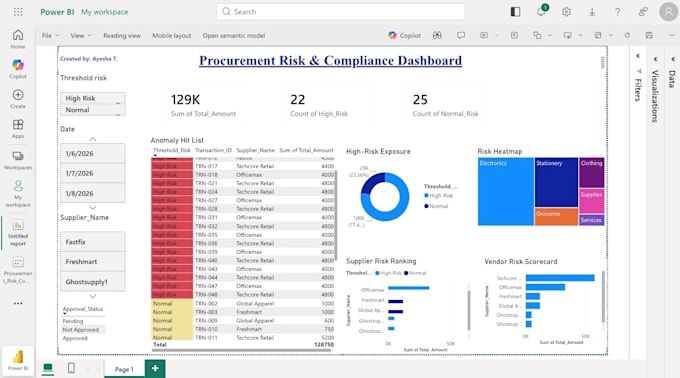This screenshot has height=378, width=680.
Task: Click the Procurement Risk & Compliance Dashboard title
Action: (x=330, y=60)
